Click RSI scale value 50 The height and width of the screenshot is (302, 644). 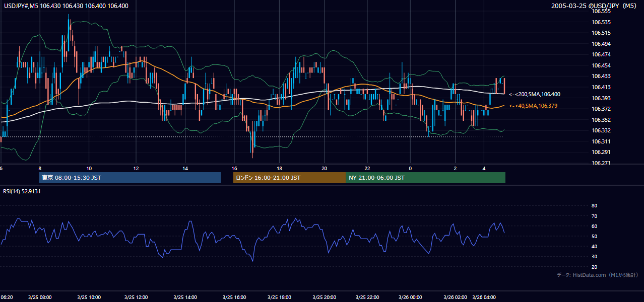pyautogui.click(x=594, y=236)
